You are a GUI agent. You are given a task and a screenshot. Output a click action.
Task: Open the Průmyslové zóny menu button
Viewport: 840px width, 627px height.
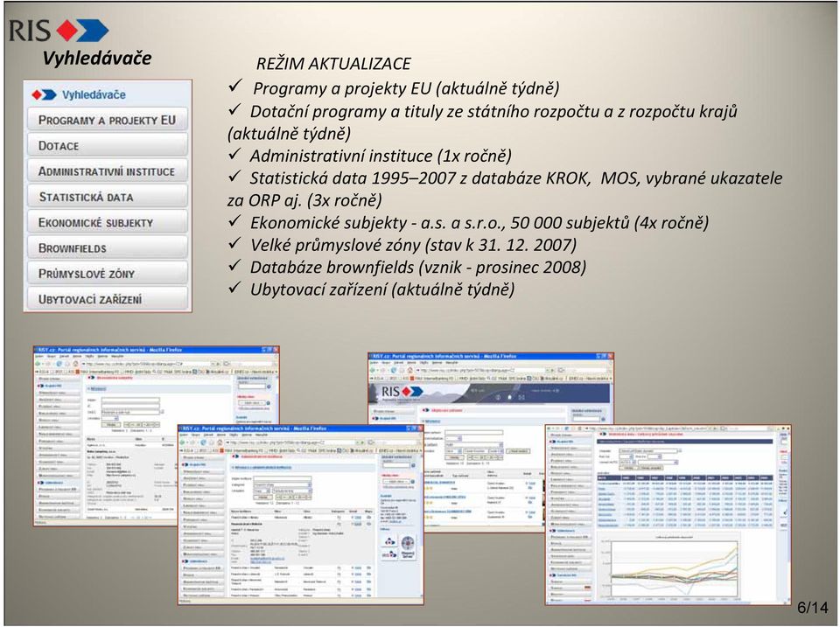click(x=108, y=274)
